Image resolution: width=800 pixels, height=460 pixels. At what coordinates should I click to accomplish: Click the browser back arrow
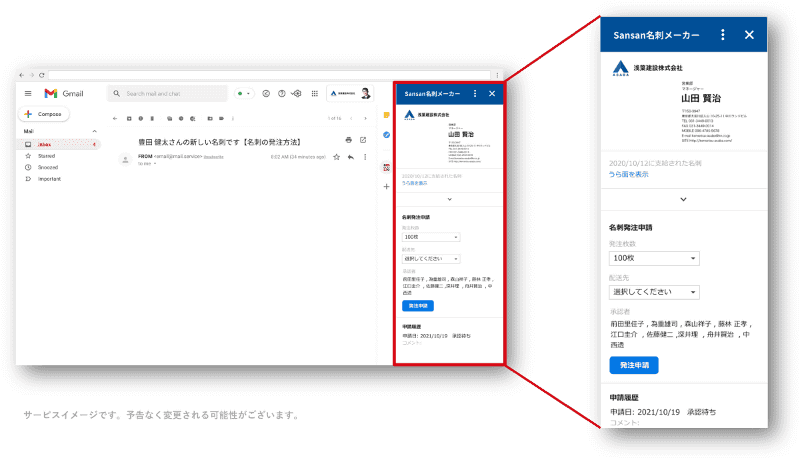pyautogui.click(x=21, y=75)
